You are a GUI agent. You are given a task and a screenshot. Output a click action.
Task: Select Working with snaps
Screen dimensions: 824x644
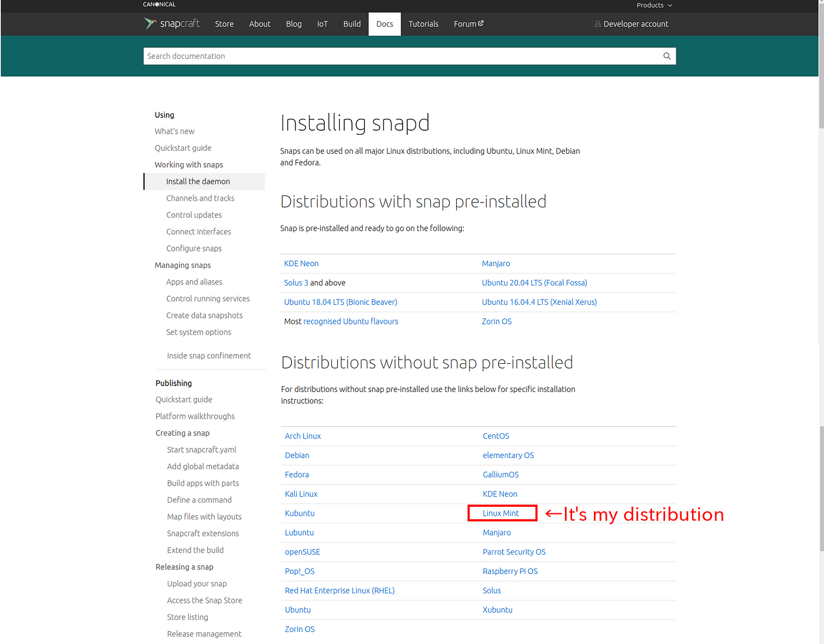(189, 165)
